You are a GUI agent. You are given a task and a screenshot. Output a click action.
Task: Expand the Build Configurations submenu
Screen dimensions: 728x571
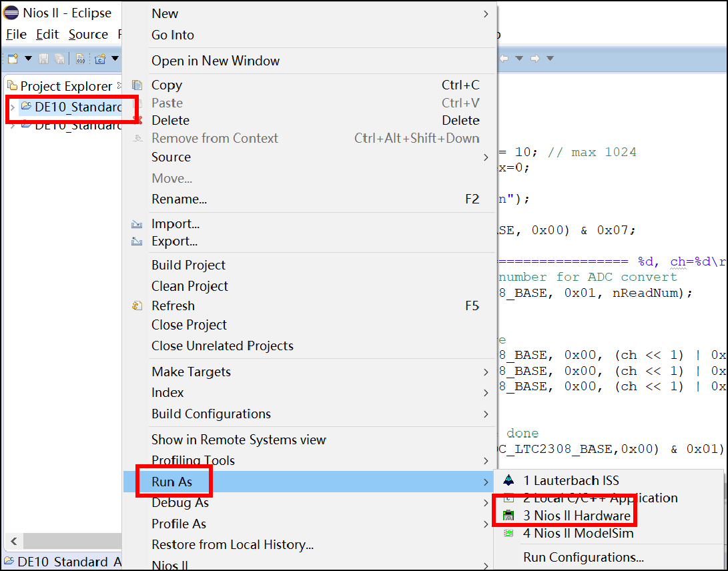(310, 414)
